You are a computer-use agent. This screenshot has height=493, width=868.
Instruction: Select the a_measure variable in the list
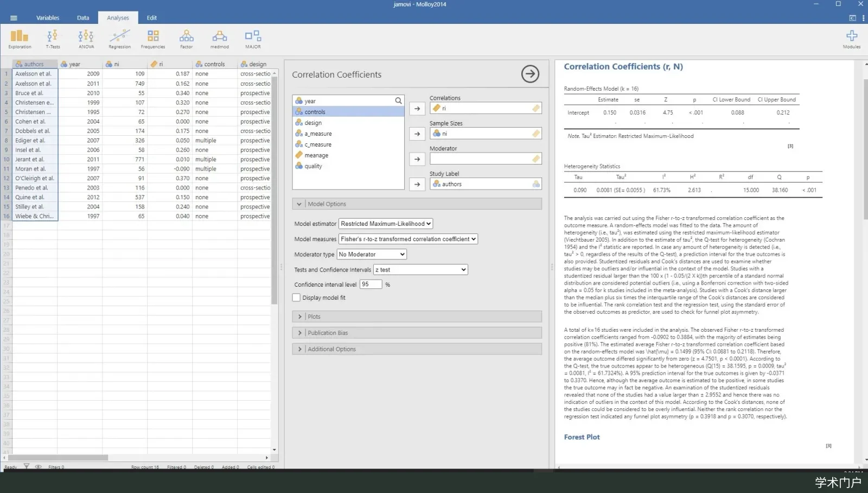point(348,134)
